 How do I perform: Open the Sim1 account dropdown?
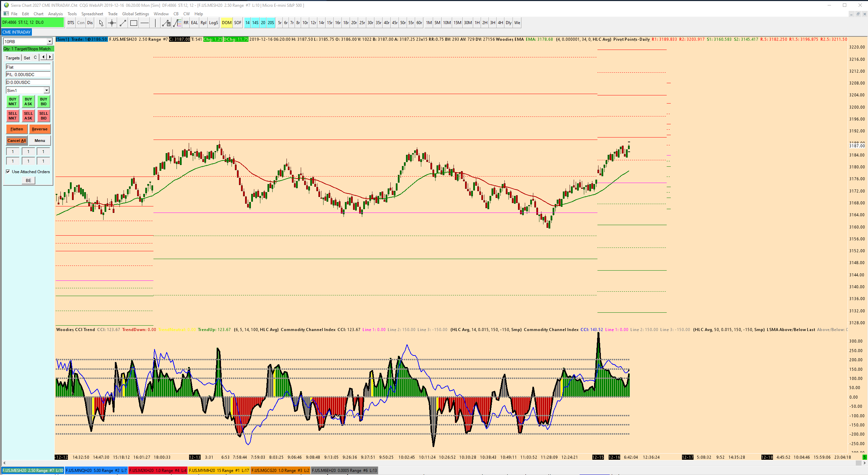click(x=47, y=90)
